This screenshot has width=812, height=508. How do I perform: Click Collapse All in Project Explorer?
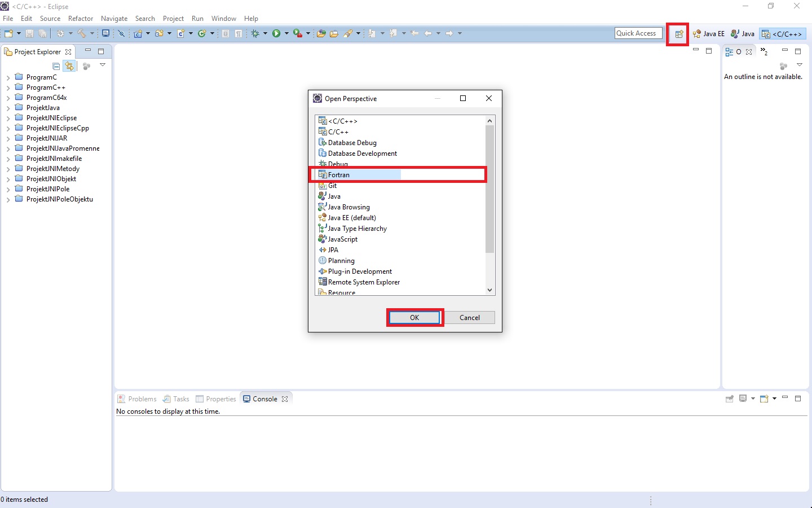coord(56,66)
